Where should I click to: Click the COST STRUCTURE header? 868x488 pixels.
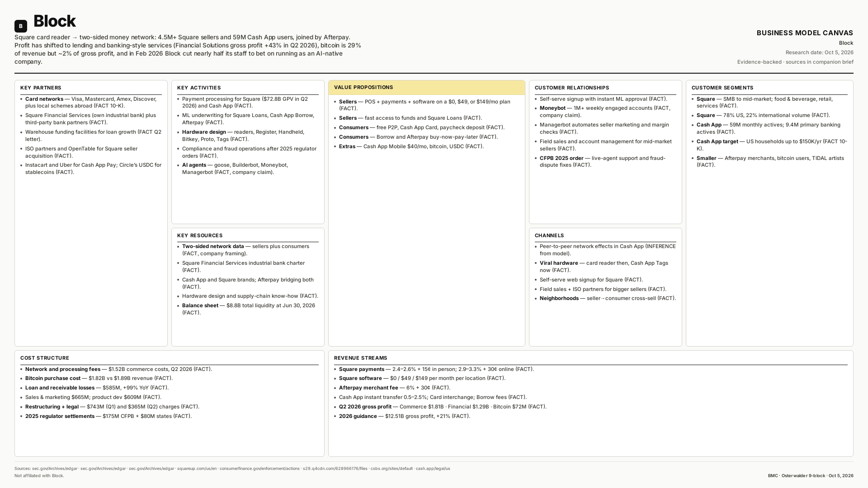coord(45,358)
